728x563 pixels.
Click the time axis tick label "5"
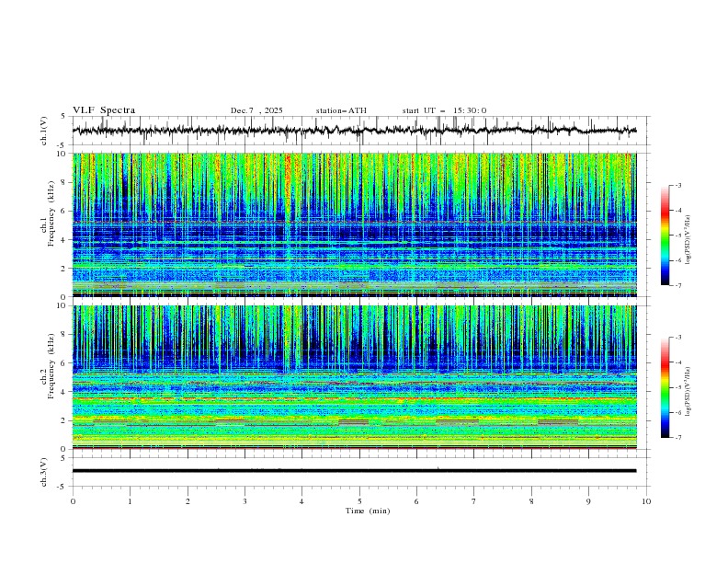(359, 501)
